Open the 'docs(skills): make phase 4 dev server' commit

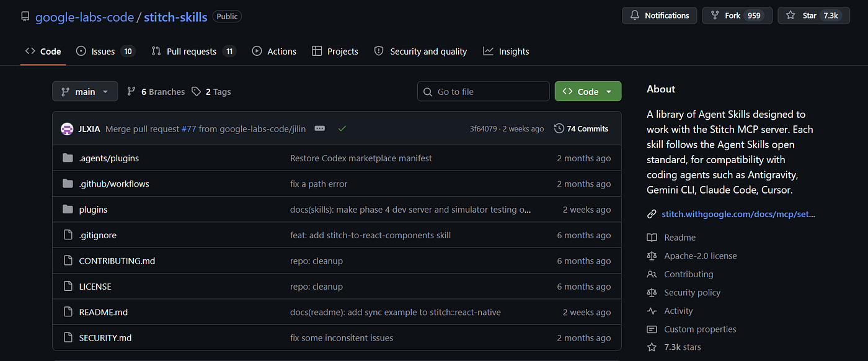click(x=410, y=210)
